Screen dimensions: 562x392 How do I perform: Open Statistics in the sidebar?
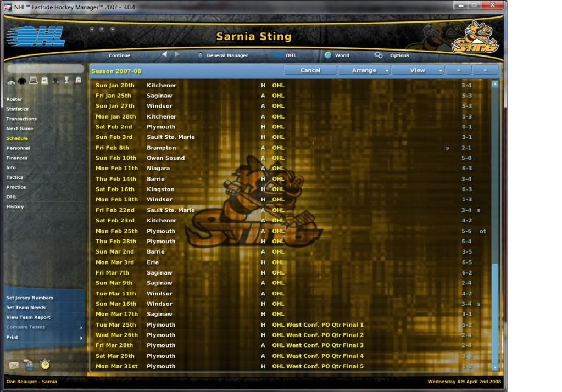point(17,109)
